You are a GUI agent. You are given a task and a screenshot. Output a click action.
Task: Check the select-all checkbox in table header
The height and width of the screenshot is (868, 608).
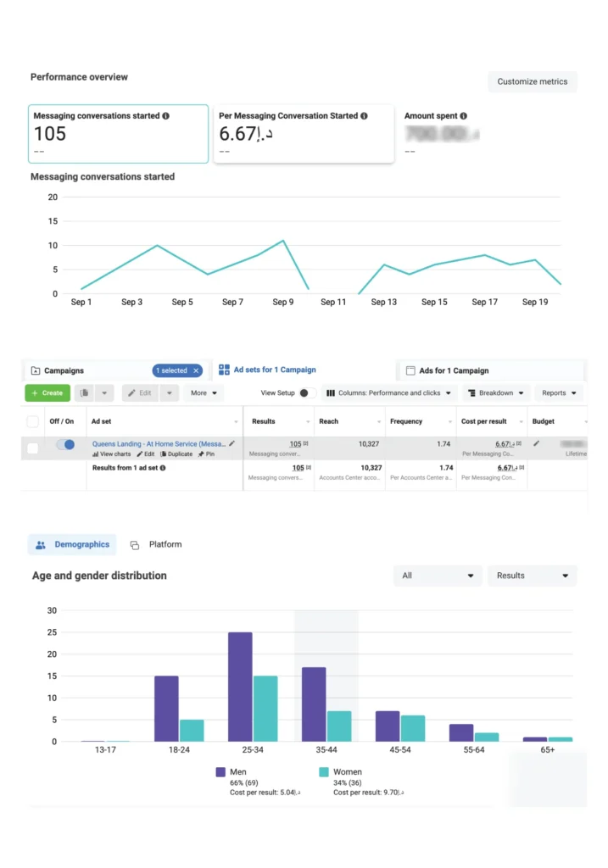32,421
